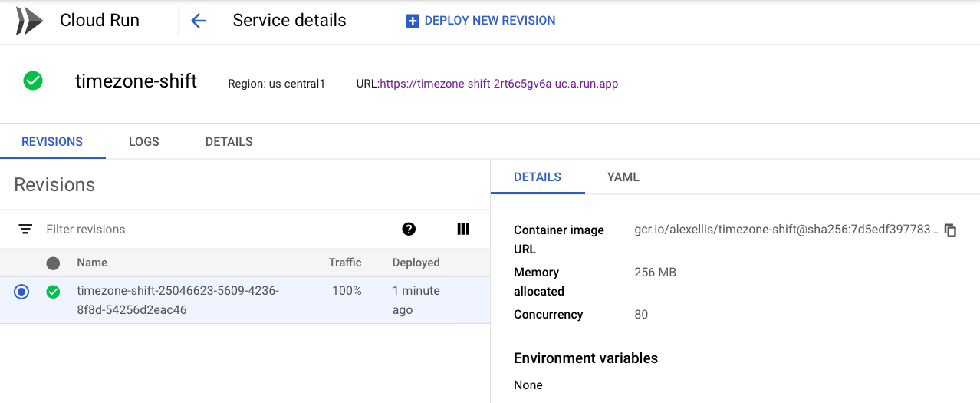Switch to the Revisions tab

pos(52,142)
